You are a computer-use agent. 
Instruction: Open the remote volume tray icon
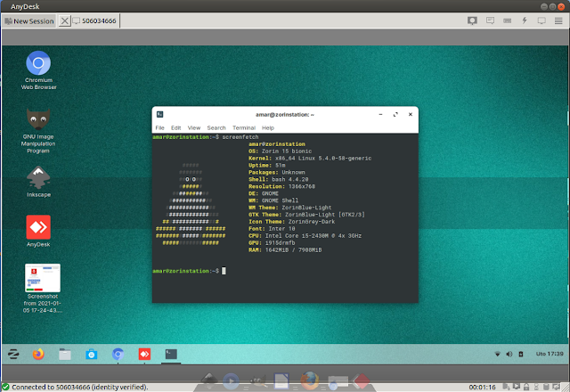pyautogui.click(x=509, y=354)
